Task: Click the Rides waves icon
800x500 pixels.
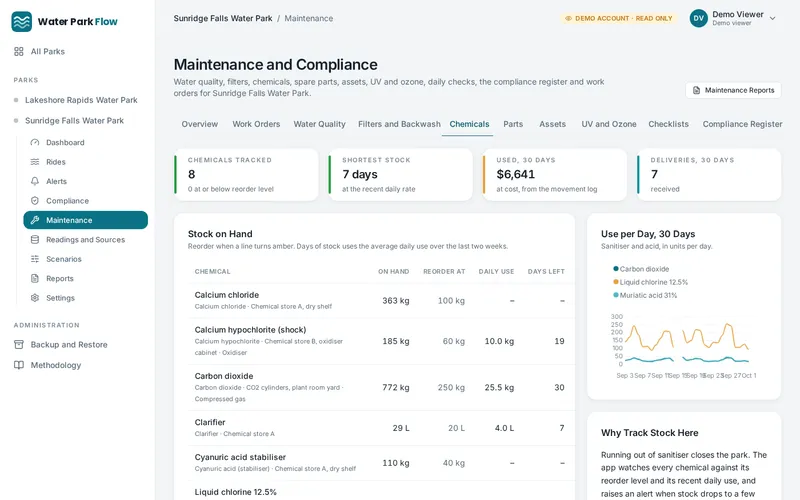Action: (x=35, y=162)
